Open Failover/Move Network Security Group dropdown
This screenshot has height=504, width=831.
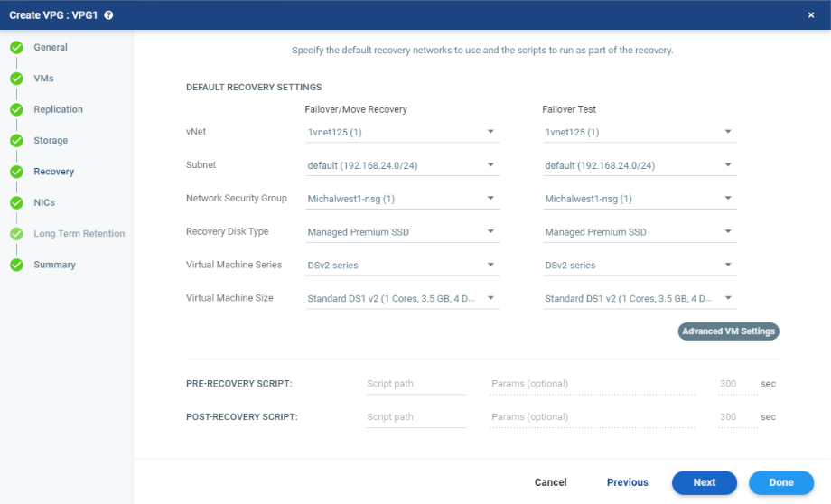pos(403,199)
